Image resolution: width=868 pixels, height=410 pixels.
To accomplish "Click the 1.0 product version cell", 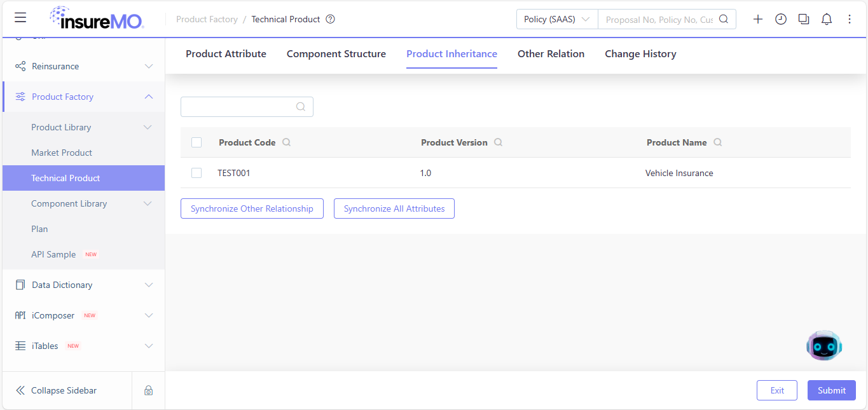I will coord(425,173).
